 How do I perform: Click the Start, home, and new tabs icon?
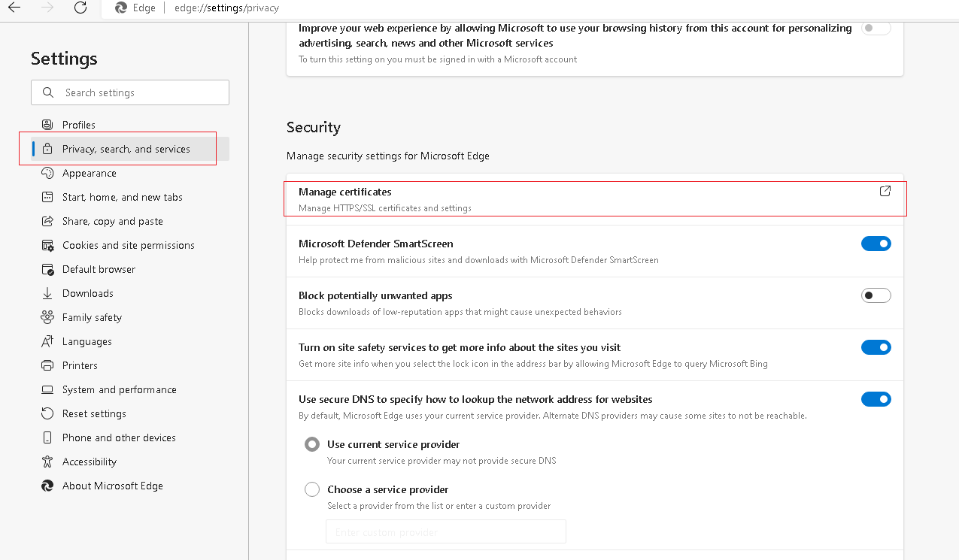(x=47, y=197)
